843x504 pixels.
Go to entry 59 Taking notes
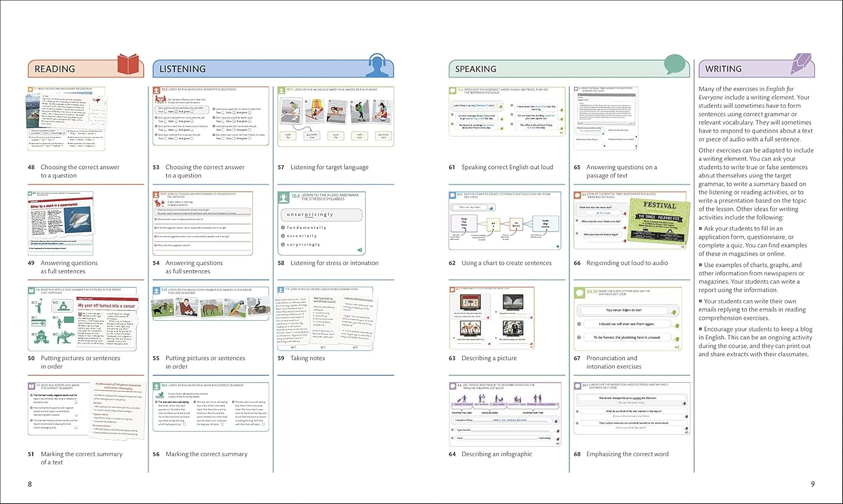point(307,358)
